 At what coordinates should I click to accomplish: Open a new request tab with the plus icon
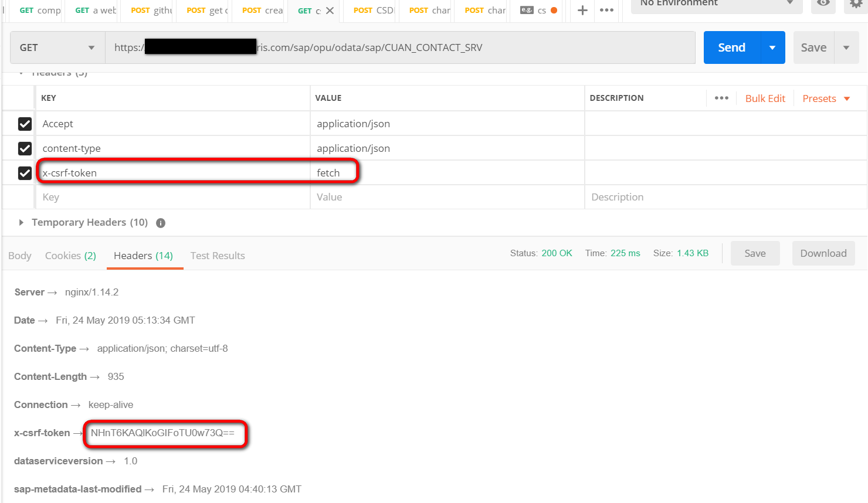(x=581, y=10)
